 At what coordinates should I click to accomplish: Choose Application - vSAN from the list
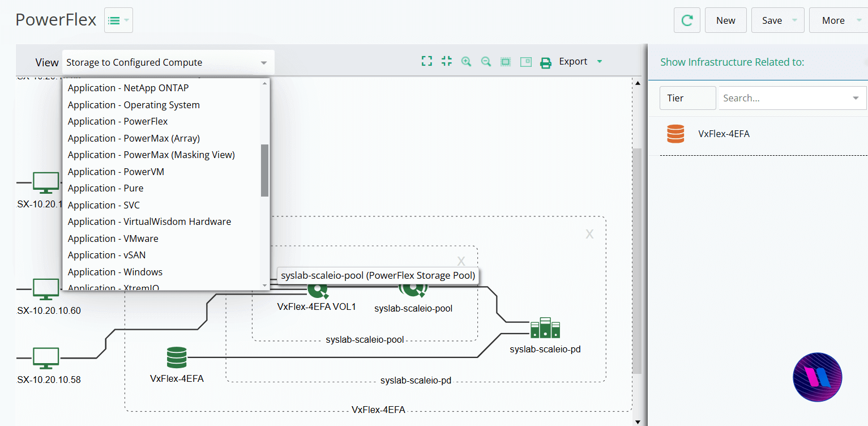pyautogui.click(x=107, y=255)
